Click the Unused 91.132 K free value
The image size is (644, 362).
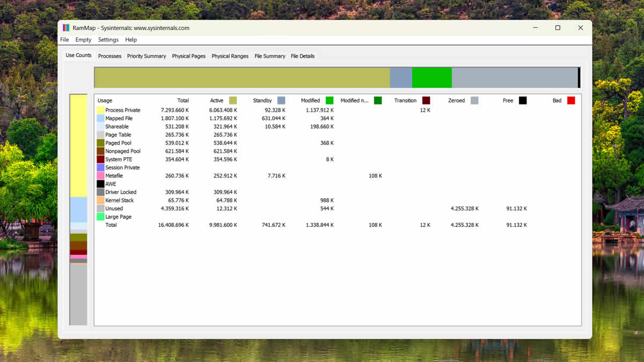pyautogui.click(x=516, y=209)
